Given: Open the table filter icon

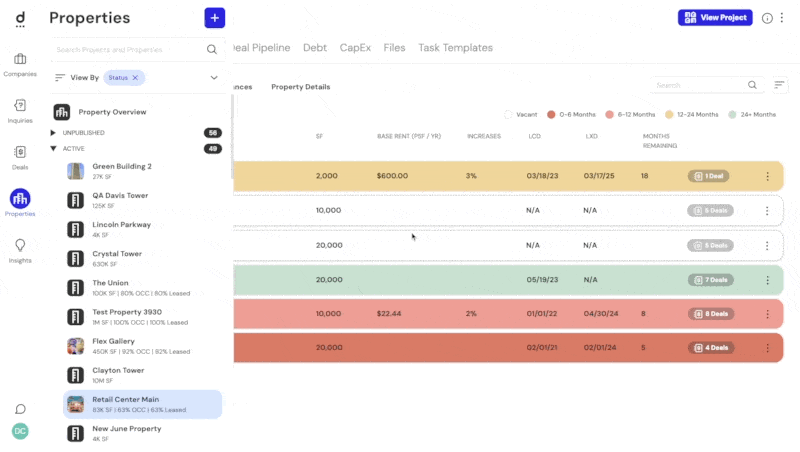Looking at the screenshot, I should tap(779, 85).
